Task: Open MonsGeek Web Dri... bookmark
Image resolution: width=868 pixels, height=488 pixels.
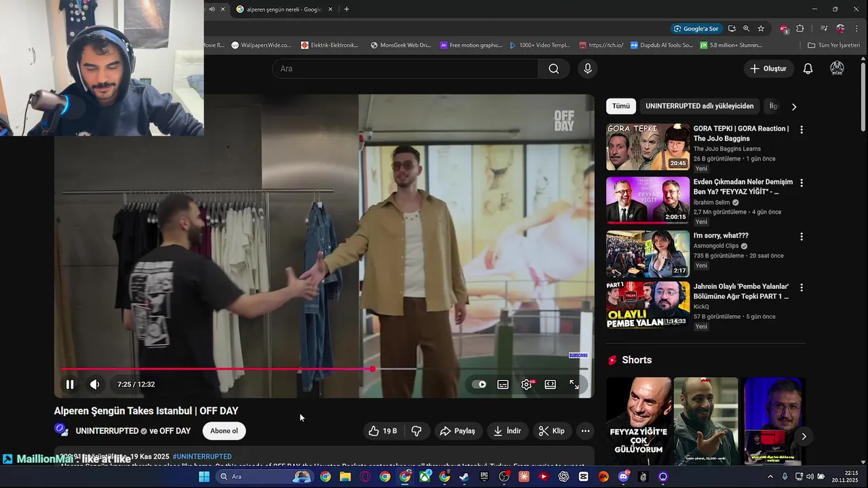Action: (400, 45)
